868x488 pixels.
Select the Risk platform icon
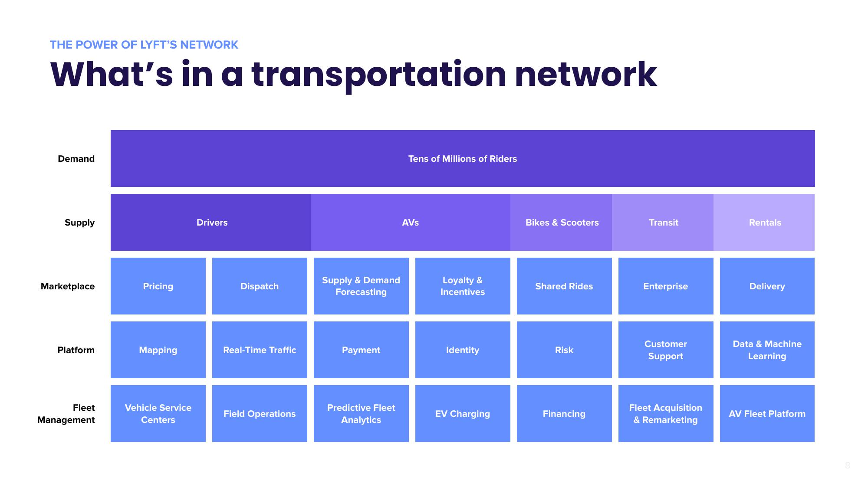[x=565, y=350]
